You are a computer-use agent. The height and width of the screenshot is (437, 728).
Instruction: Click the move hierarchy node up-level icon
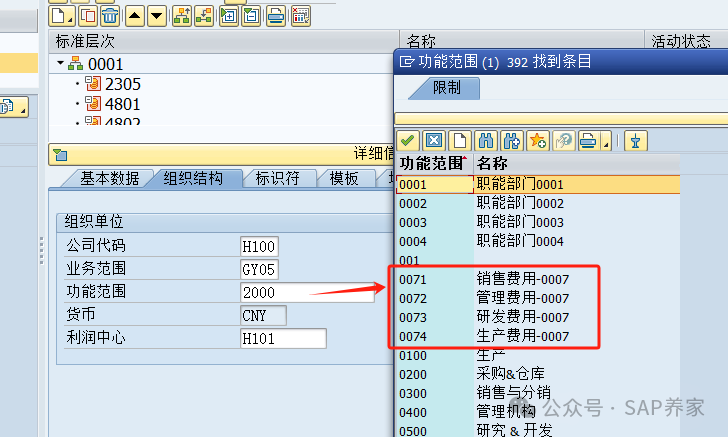182,16
